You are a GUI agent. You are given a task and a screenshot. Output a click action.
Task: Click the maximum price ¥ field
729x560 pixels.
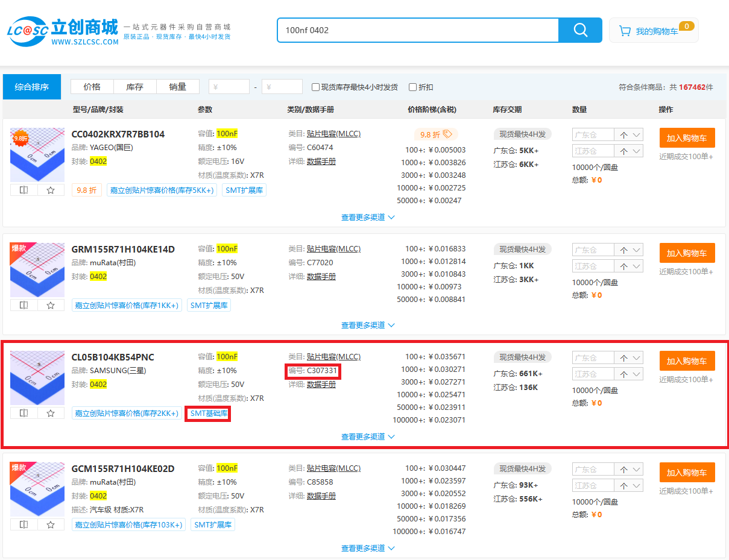point(282,87)
